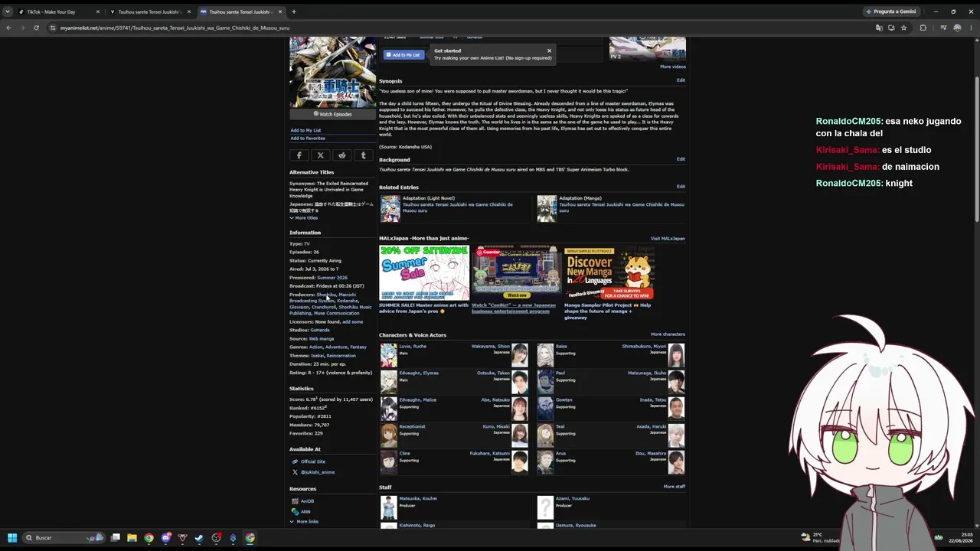The image size is (980, 551).
Task: Open the browser tab search dropdown
Action: (8, 11)
